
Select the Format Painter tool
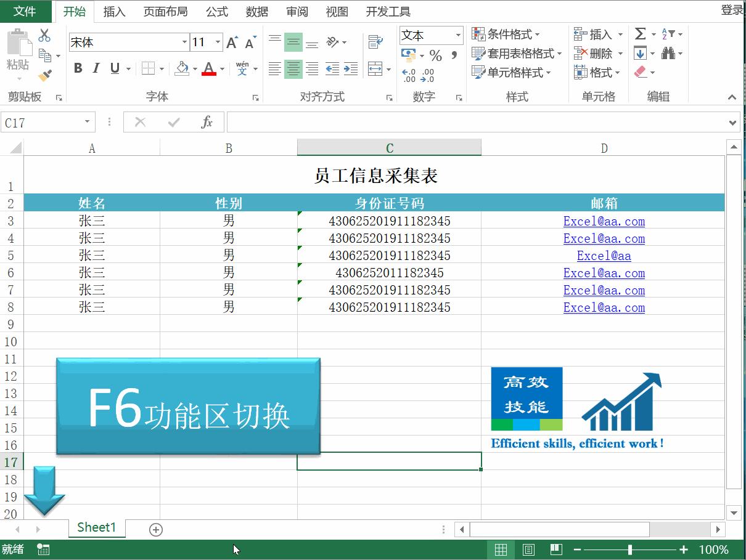(x=44, y=75)
